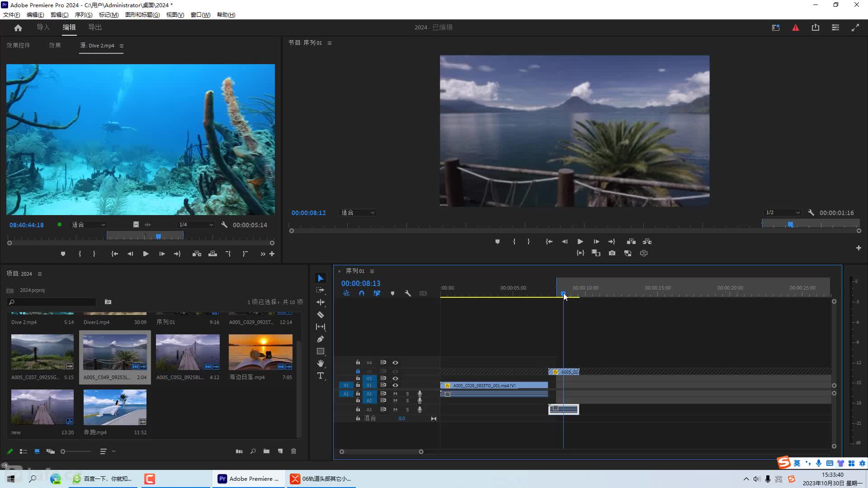This screenshot has width=868, height=488.
Task: Open Find in project panel
Action: pos(253,451)
